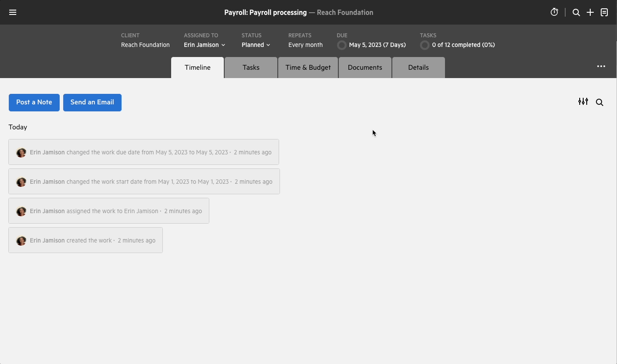Check the tasks completion circle
This screenshot has width=617, height=364.
point(424,45)
